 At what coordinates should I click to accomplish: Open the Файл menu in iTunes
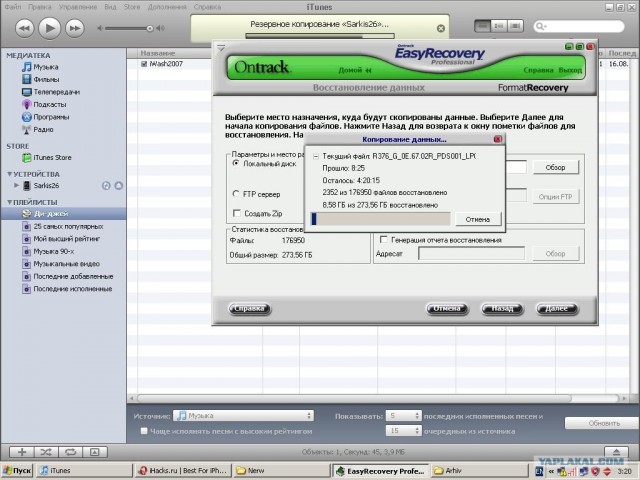[x=13, y=7]
